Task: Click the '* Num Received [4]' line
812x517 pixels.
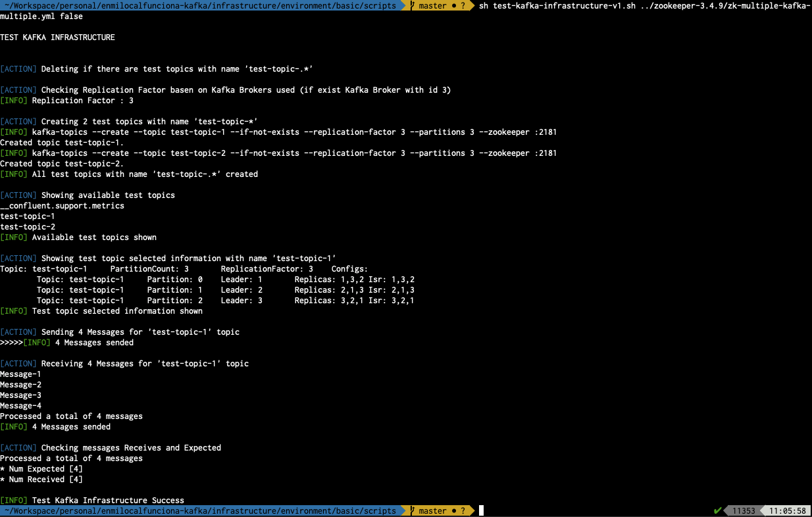Action: [x=41, y=480]
